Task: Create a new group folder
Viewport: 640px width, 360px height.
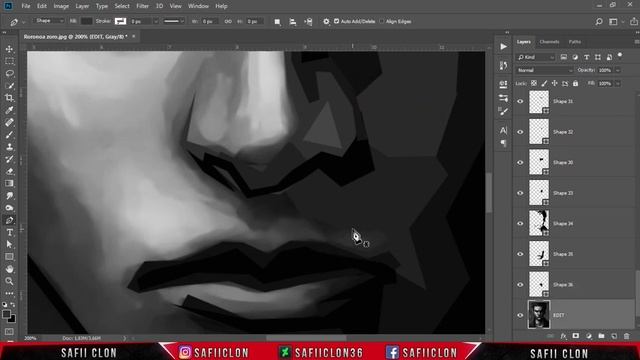Action: pyautogui.click(x=601, y=336)
